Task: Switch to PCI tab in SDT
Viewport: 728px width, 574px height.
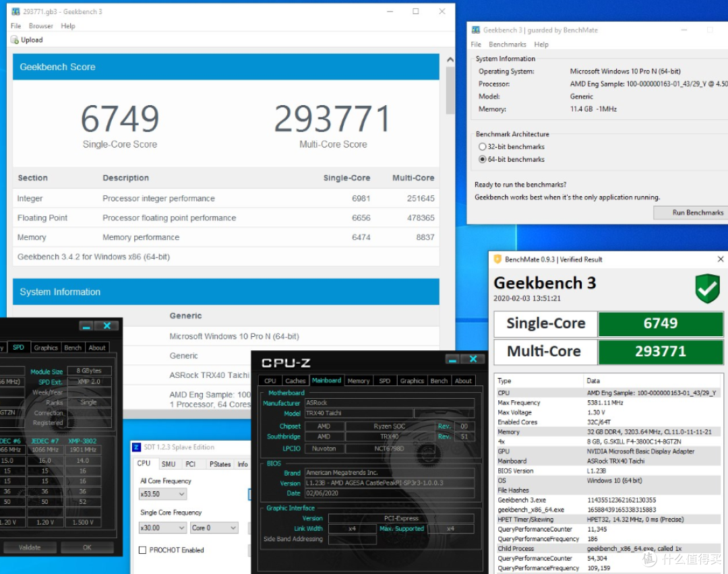Action: click(190, 464)
